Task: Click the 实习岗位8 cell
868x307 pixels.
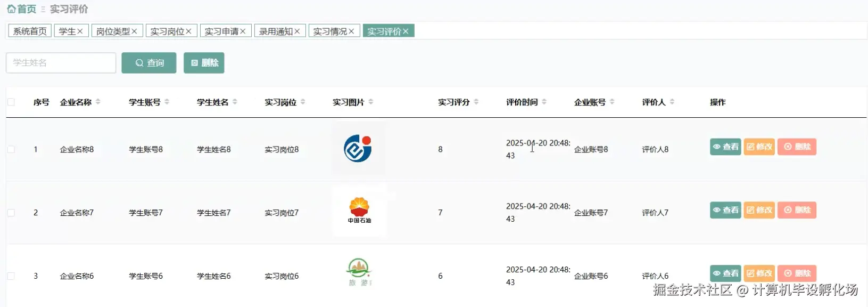Action: [x=282, y=149]
